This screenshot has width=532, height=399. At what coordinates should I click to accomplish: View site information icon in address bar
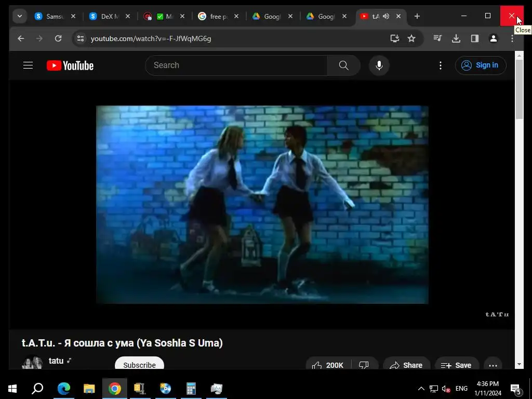tap(81, 38)
